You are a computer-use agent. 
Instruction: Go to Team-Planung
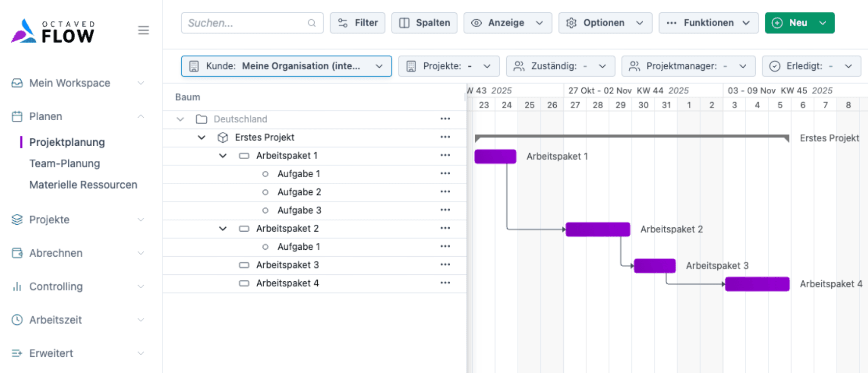pos(65,163)
